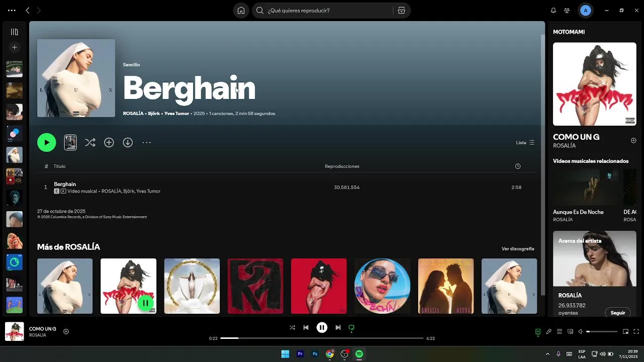Open Windows Start menu
This screenshot has width=644, height=362.
pos(285,354)
